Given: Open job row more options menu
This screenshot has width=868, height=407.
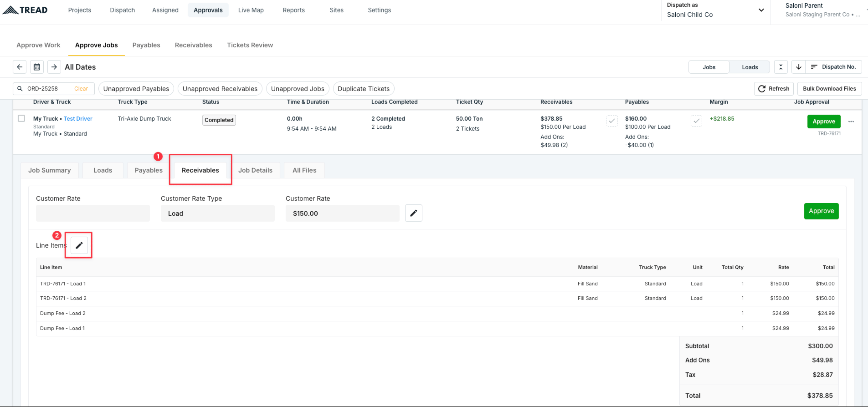Looking at the screenshot, I should click(x=851, y=122).
